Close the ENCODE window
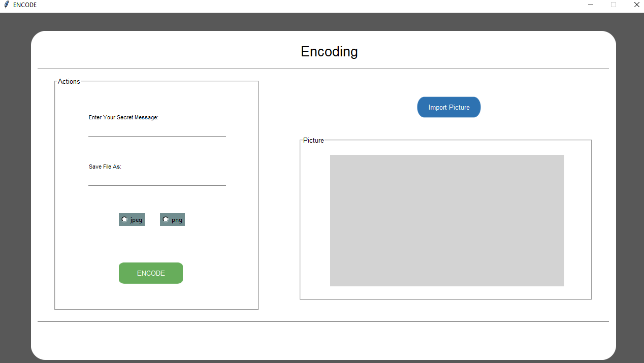This screenshot has width=644, height=363. coord(636,5)
